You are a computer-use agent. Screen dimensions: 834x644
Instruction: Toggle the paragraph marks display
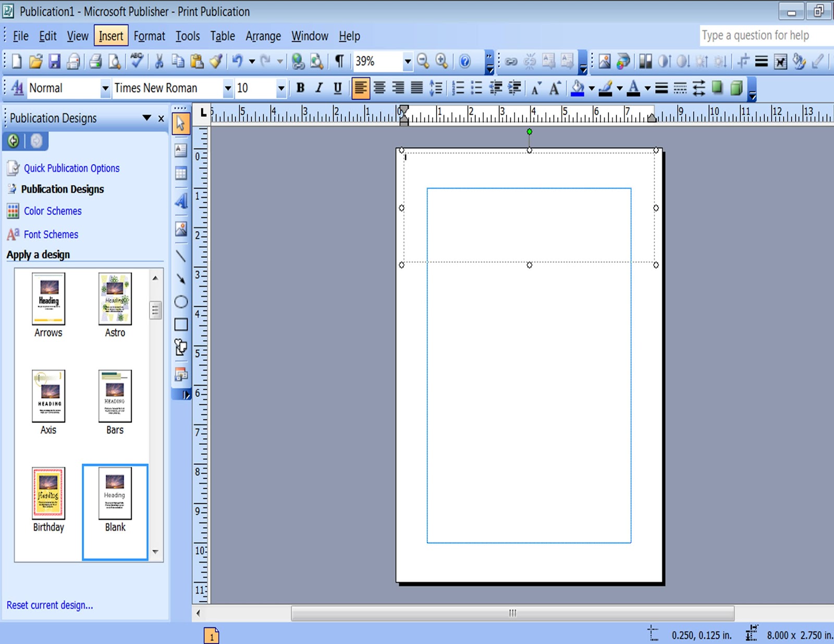click(338, 61)
